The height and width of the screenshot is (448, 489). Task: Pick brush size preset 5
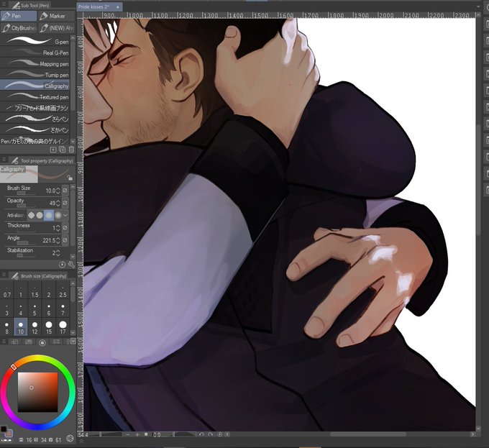click(x=35, y=310)
